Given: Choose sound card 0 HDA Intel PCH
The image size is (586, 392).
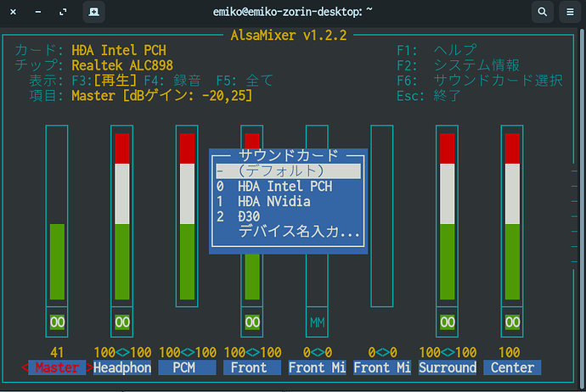Looking at the screenshot, I should click(x=288, y=187).
